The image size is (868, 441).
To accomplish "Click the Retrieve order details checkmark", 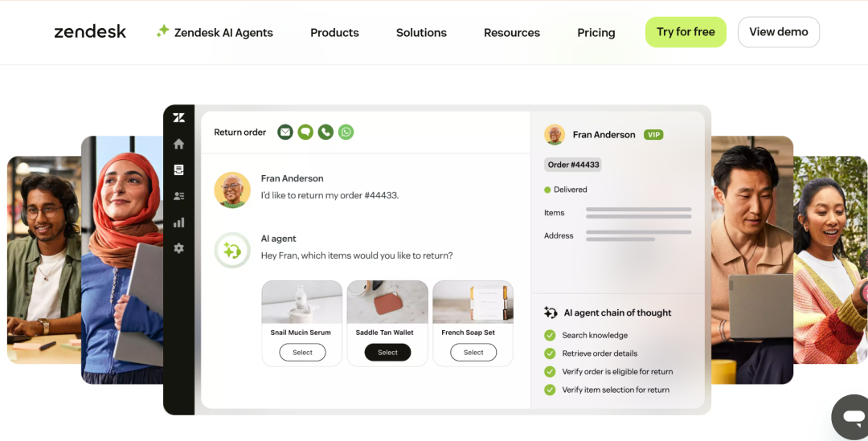I will [550, 353].
